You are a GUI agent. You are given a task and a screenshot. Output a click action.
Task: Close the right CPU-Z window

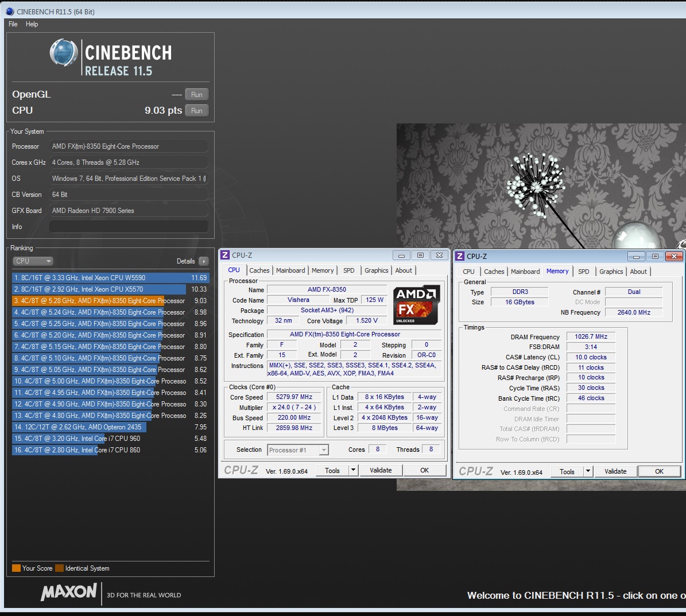(x=674, y=257)
